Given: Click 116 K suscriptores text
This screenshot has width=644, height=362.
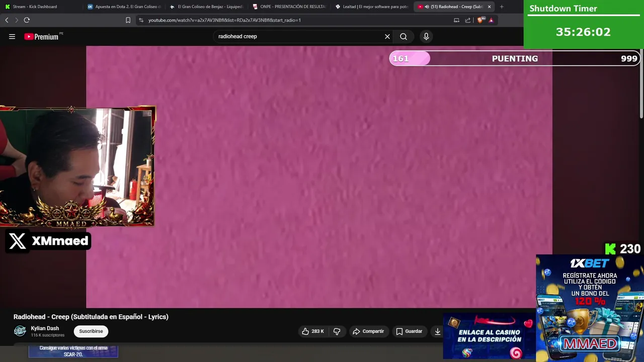Looking at the screenshot, I should point(48,335).
